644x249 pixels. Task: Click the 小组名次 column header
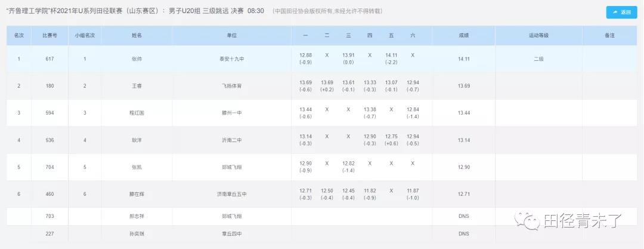click(x=85, y=36)
